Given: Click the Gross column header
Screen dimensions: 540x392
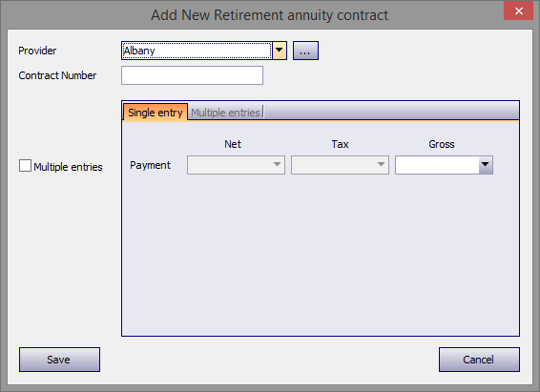Looking at the screenshot, I should click(x=442, y=144).
